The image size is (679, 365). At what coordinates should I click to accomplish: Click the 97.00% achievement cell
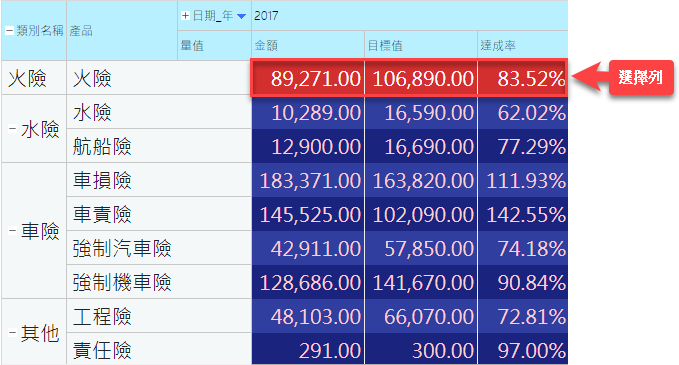tap(523, 349)
